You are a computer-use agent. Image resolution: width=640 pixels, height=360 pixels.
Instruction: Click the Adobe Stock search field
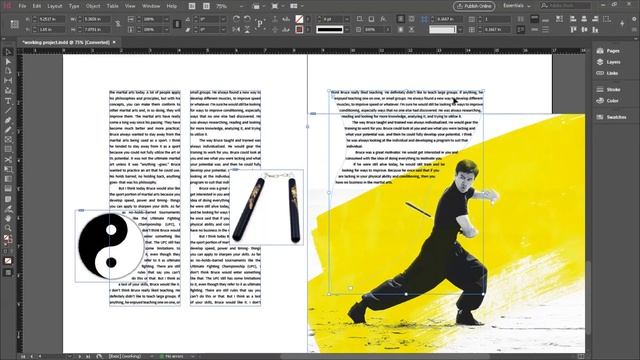[565, 6]
